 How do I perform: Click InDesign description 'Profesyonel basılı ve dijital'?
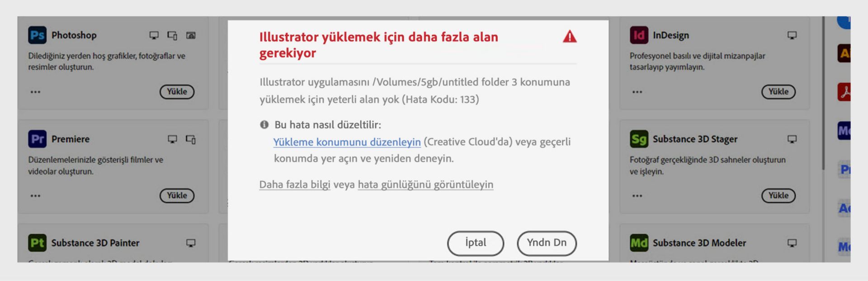click(698, 62)
